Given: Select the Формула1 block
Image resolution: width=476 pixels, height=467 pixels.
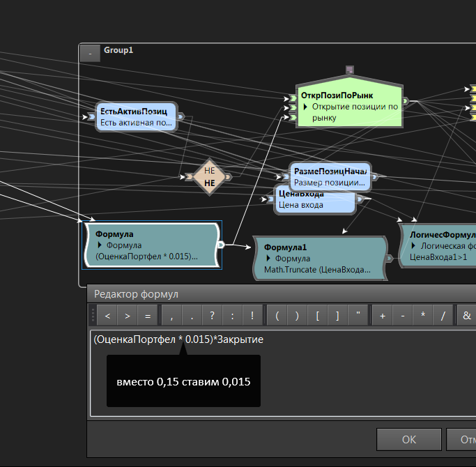Looking at the screenshot, I should [x=320, y=258].
